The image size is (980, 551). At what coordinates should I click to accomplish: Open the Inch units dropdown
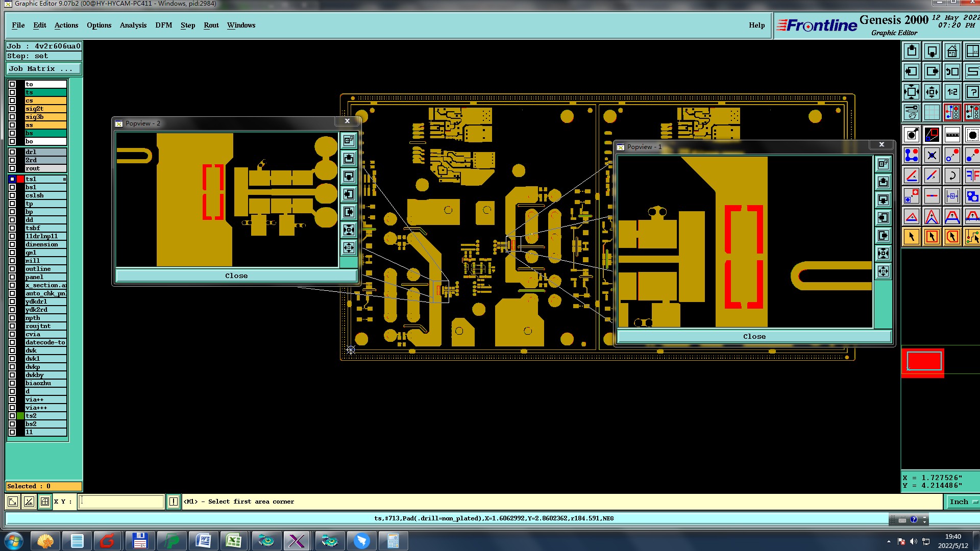tap(962, 502)
